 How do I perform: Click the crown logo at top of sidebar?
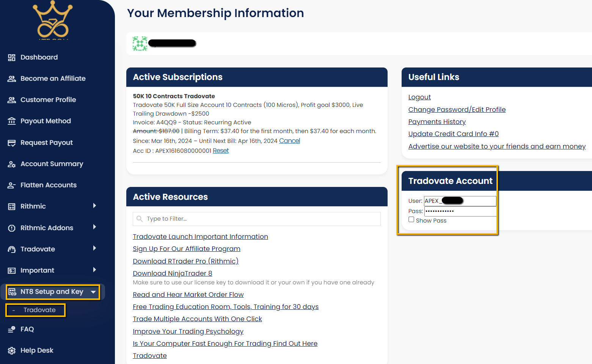pos(53,20)
